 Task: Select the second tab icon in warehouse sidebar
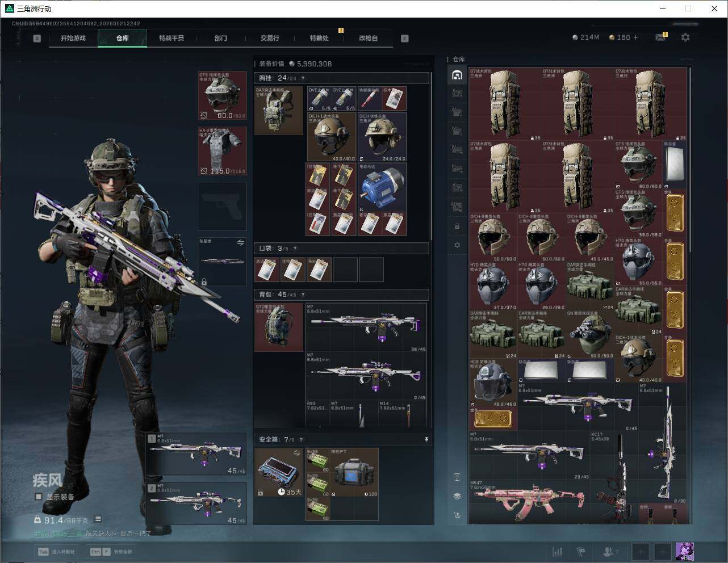[457, 93]
